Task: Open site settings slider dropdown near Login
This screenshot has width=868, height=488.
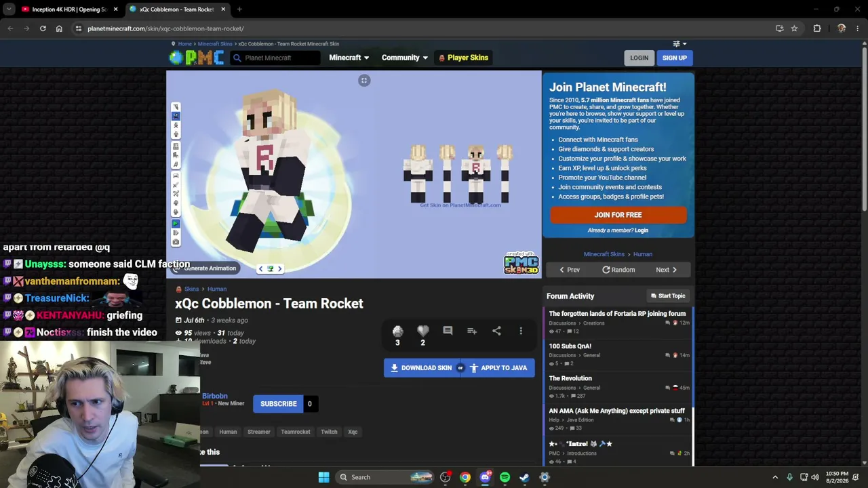Action: click(x=679, y=43)
